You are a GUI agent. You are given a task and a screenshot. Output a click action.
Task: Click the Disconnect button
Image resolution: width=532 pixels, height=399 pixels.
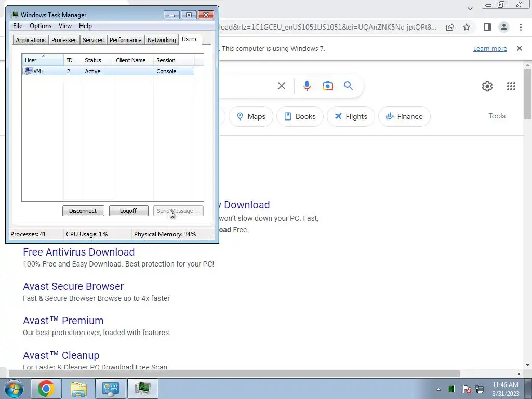click(83, 211)
